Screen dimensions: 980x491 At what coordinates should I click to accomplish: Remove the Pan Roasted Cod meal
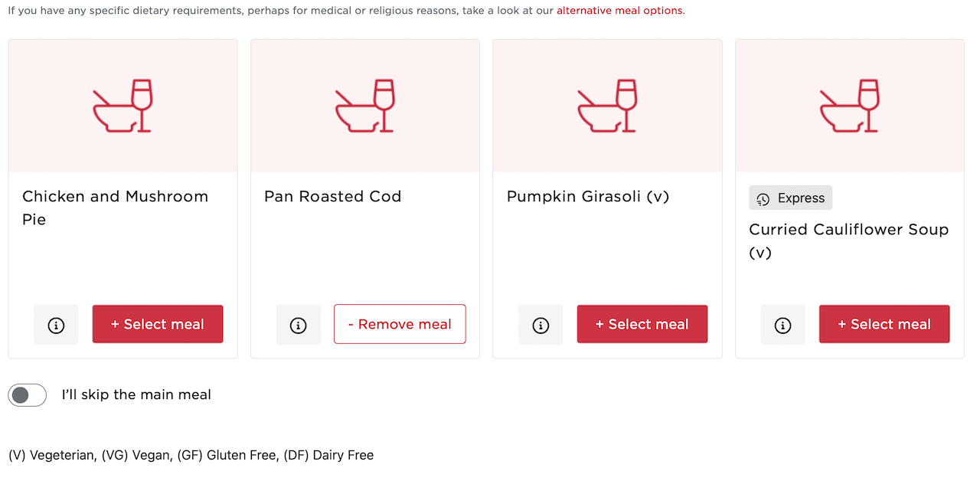400,324
